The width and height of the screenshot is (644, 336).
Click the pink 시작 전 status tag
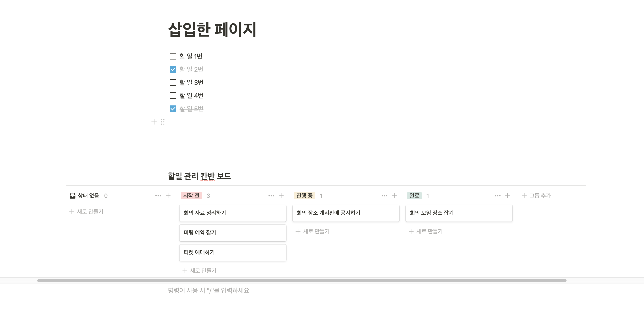pos(191,196)
